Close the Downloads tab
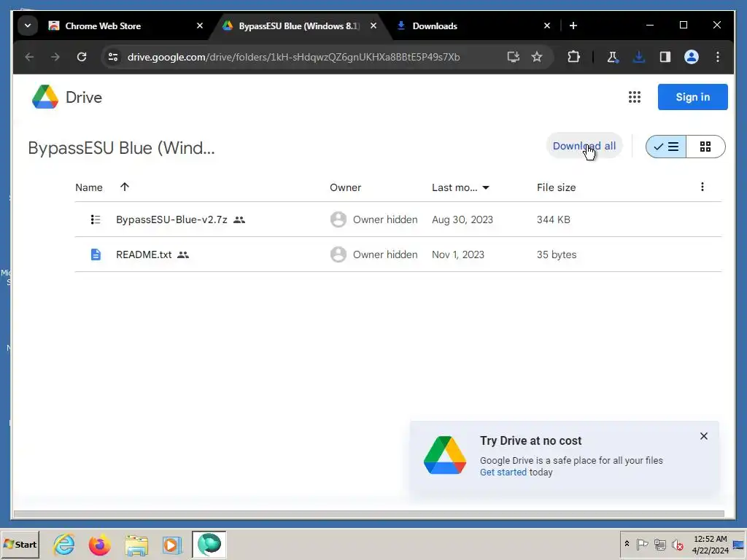The width and height of the screenshot is (747, 560). tap(547, 26)
